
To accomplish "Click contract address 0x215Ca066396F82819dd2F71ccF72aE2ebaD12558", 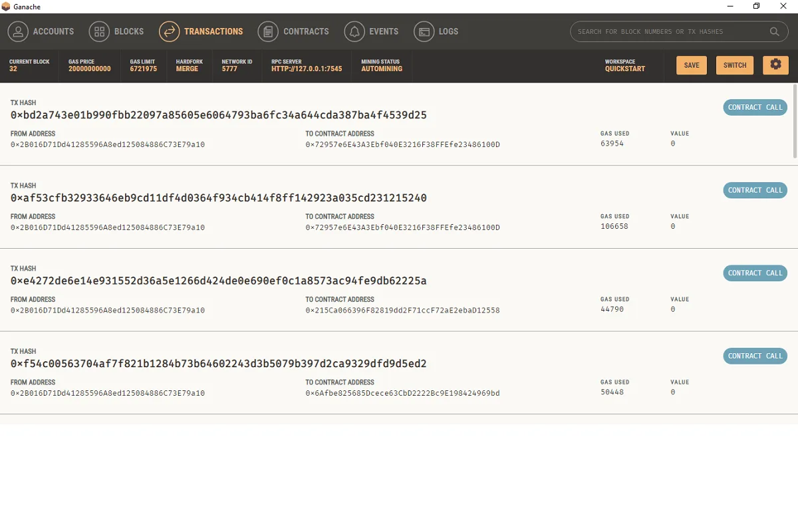I will click(402, 311).
